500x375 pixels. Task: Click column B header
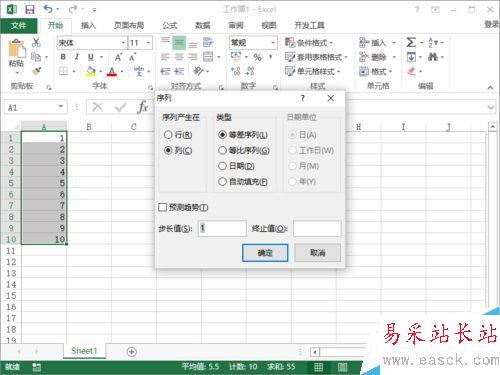coord(89,127)
